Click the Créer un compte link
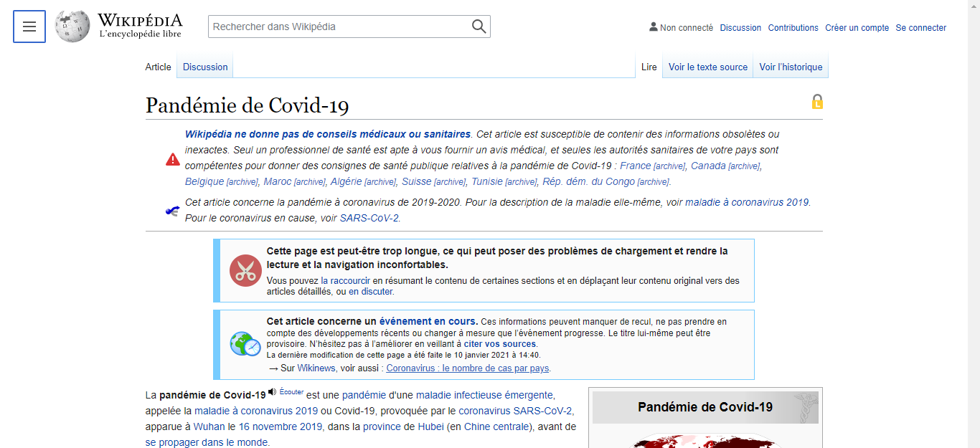 click(x=857, y=28)
